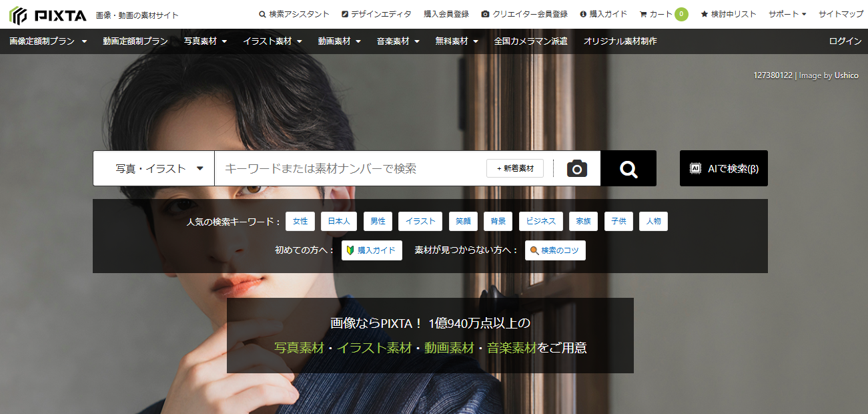Click 検索アシスタント search assistant link
Viewport: 868px width, 414px height.
294,14
